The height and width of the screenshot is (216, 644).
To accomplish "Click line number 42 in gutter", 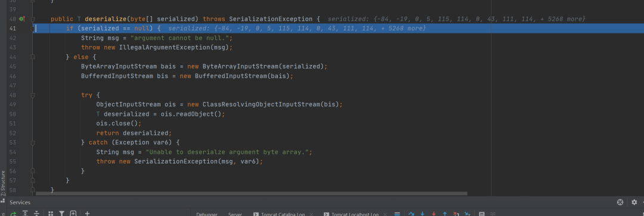I will (x=12, y=38).
